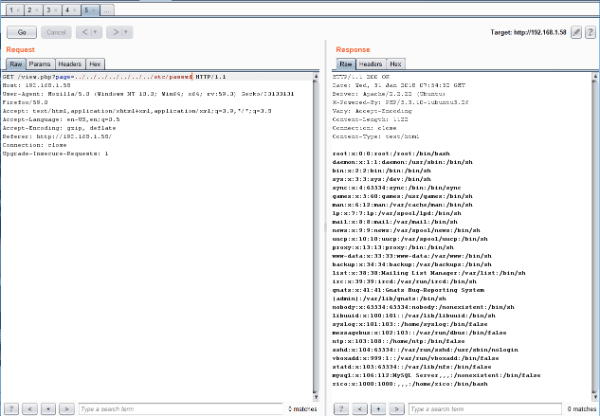Screen dimensions: 600x416
Task: Jump to previous match in request search
Action: (x=30, y=408)
